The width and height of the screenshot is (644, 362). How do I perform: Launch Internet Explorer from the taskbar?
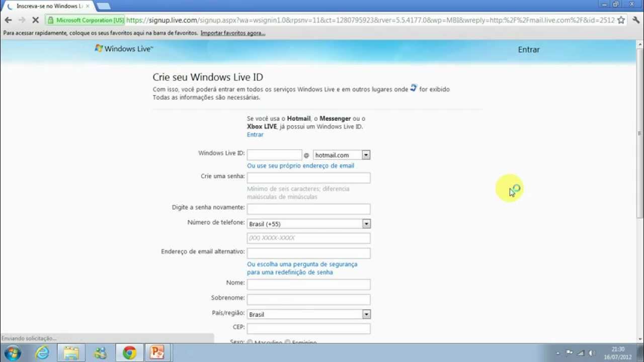pyautogui.click(x=42, y=353)
